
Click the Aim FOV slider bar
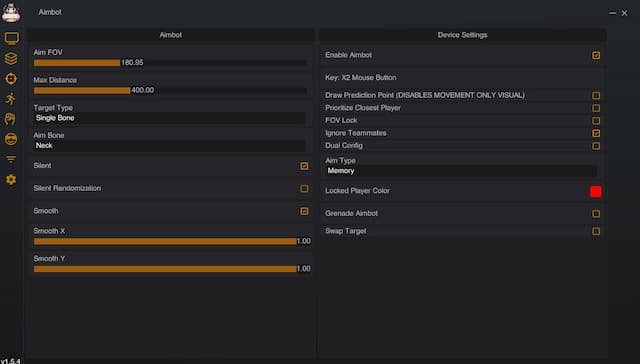point(170,63)
